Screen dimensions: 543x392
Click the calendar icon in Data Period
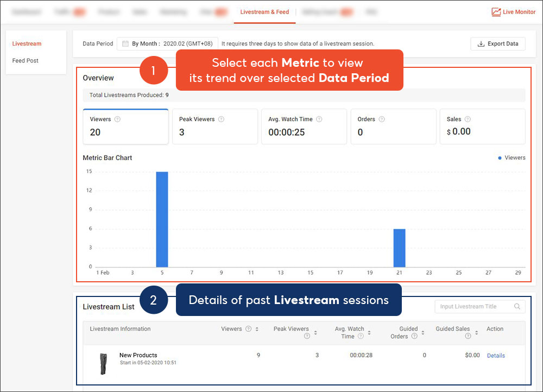125,43
